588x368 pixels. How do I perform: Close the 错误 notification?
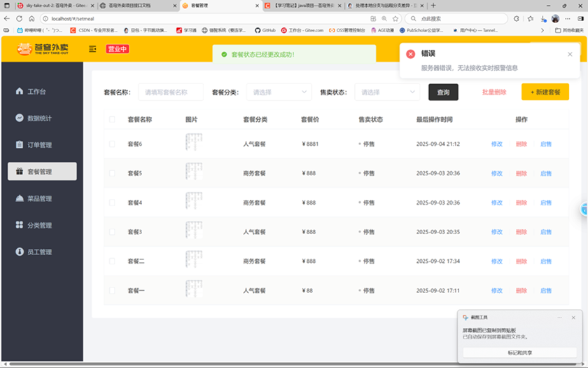click(x=570, y=54)
